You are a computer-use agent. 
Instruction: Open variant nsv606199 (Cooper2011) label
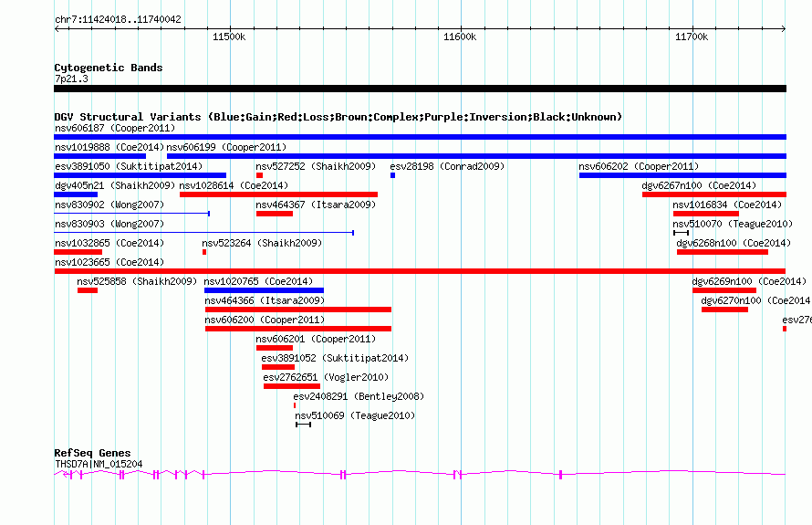pyautogui.click(x=226, y=147)
